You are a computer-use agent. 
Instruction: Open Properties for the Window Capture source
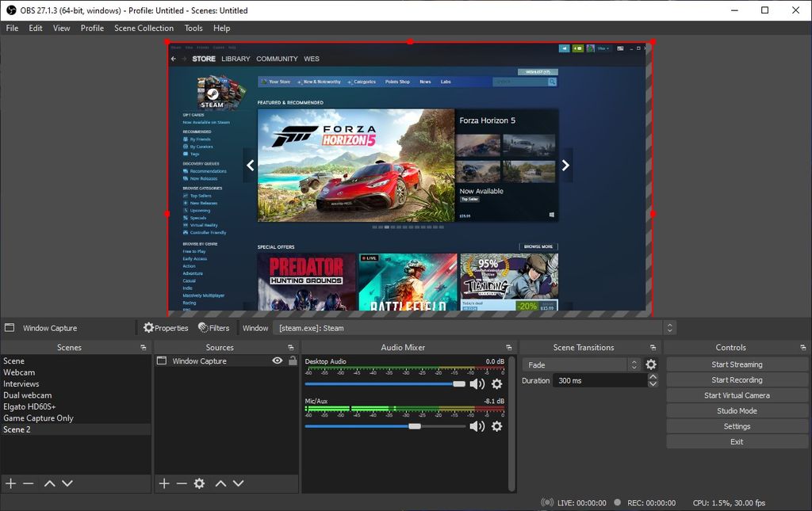point(166,327)
